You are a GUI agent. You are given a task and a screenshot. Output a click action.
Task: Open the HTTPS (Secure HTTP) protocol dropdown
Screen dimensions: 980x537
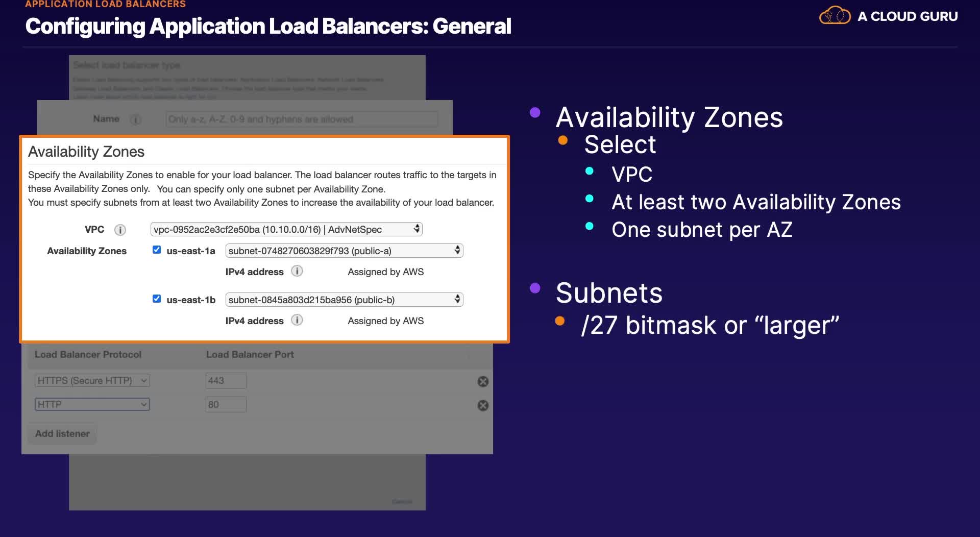[92, 380]
